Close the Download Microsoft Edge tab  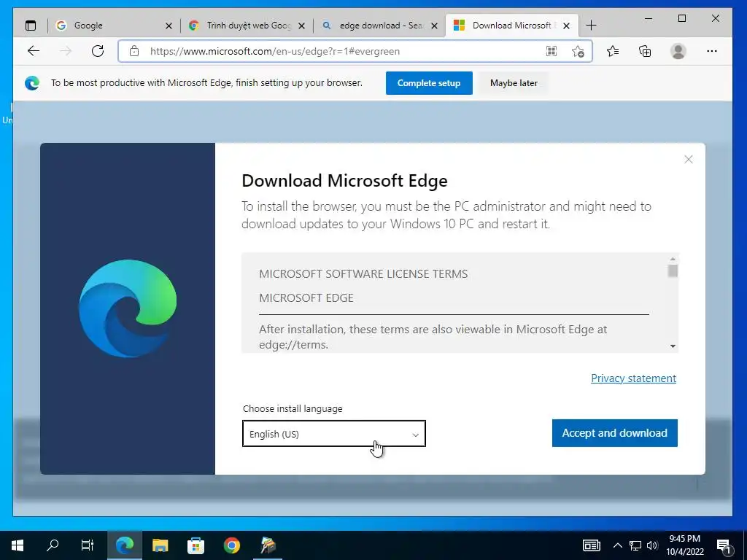566,26
